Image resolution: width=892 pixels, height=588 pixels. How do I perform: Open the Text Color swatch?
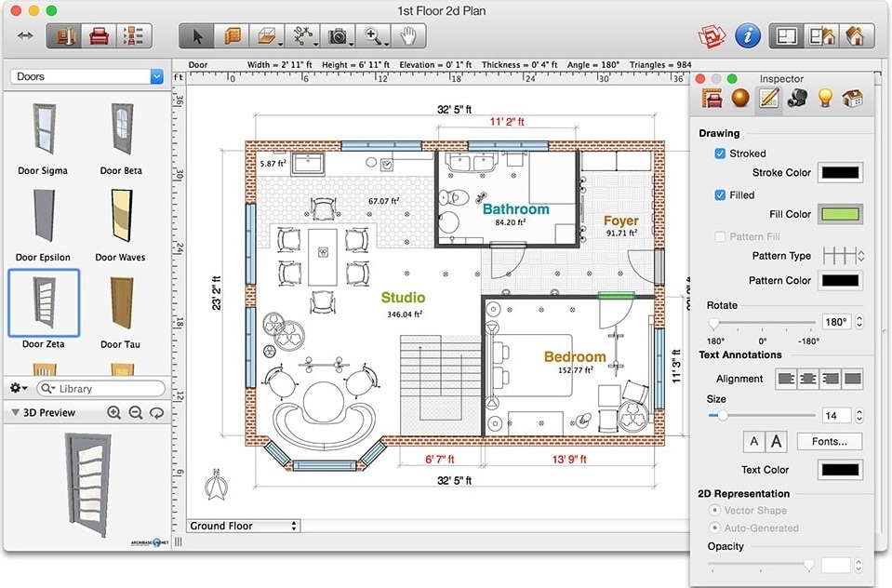point(840,470)
